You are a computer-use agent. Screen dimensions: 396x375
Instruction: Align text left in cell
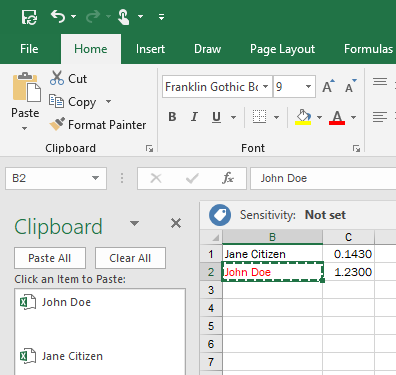380,117
